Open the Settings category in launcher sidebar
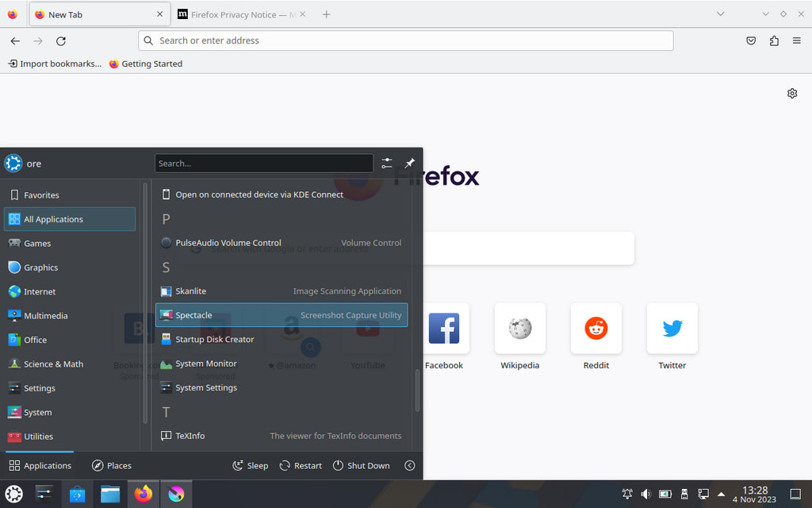This screenshot has width=812, height=508. 70,388
